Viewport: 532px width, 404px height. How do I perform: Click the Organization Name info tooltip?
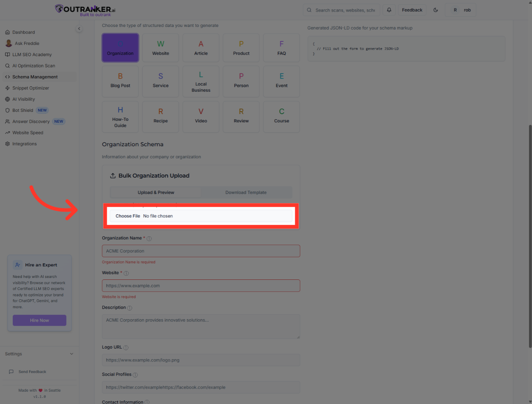(x=149, y=238)
